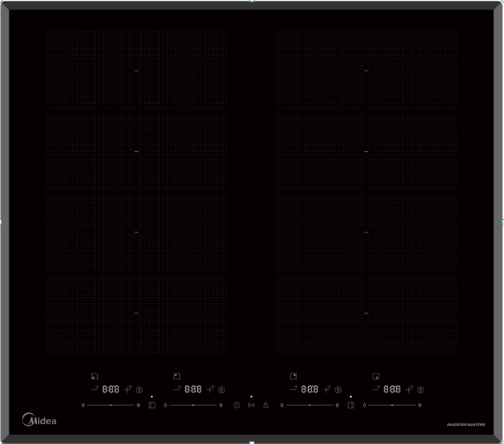Screen dimensions: 504x444
Task: Select the front-left cooking zone indicator
Action: pyautogui.click(x=95, y=376)
